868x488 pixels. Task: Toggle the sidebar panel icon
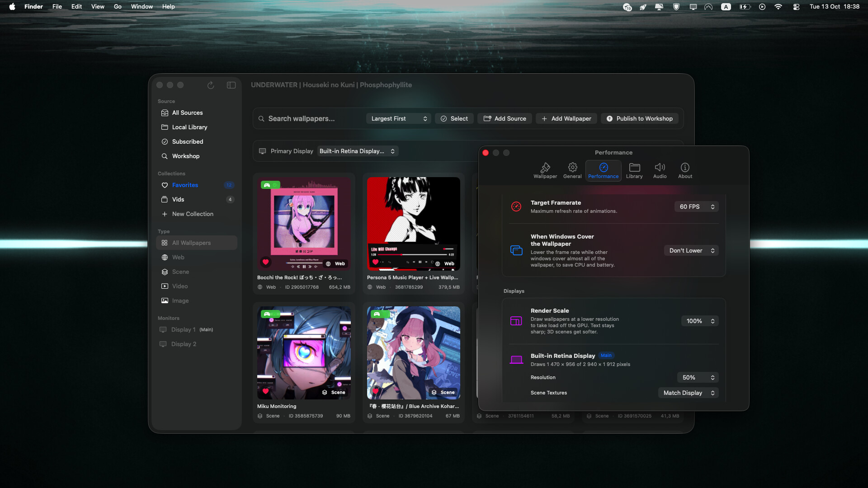[231, 85]
